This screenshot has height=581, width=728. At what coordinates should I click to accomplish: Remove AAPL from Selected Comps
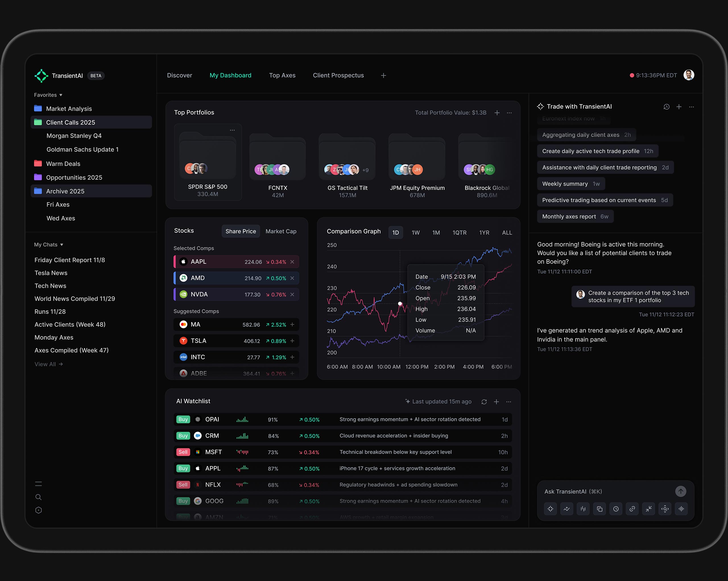pos(292,262)
